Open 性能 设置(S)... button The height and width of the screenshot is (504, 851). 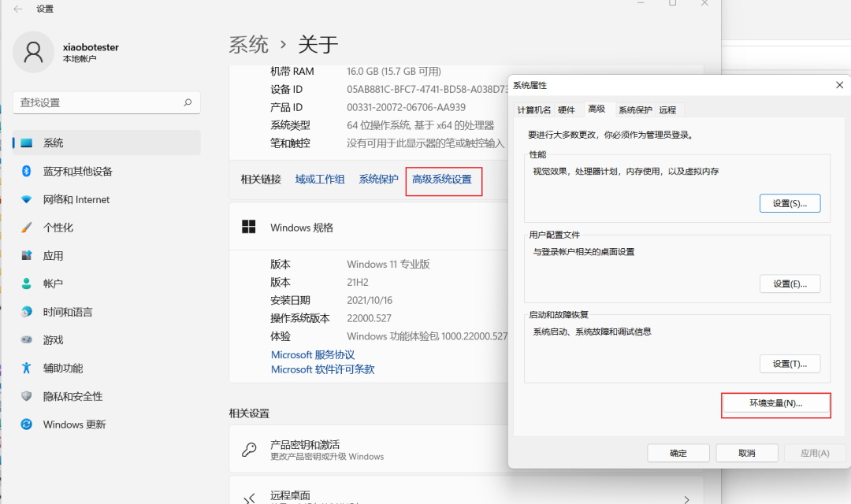(x=790, y=203)
